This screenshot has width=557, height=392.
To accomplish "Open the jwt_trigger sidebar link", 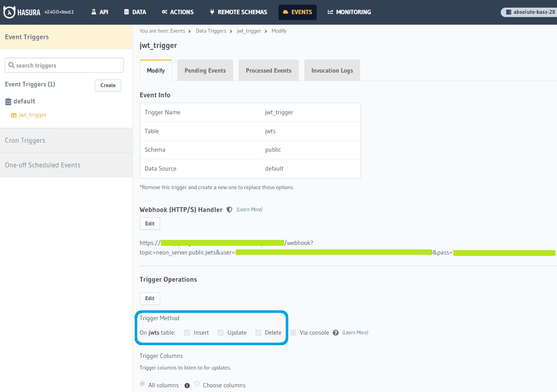I will (x=33, y=115).
